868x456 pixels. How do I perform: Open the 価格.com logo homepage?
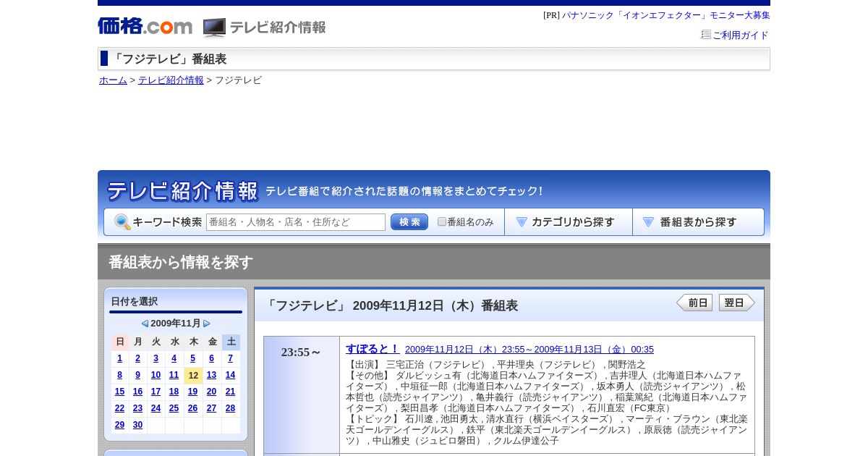(145, 27)
